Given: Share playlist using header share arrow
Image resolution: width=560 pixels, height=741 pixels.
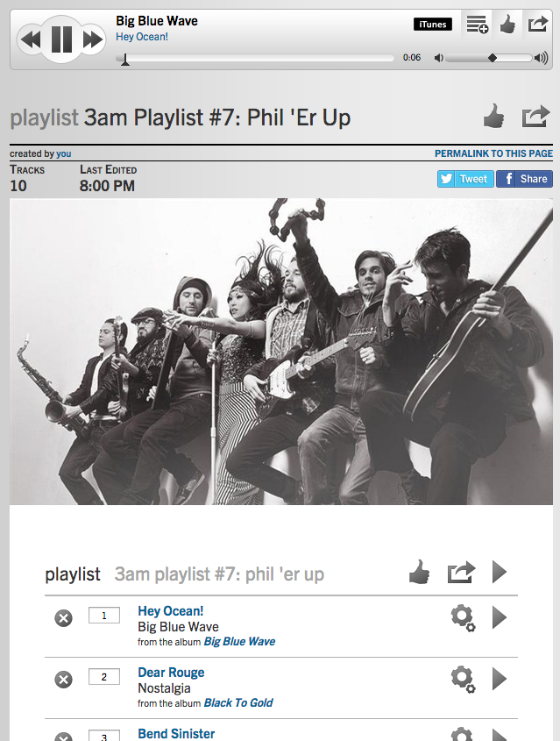Looking at the screenshot, I should click(x=536, y=117).
